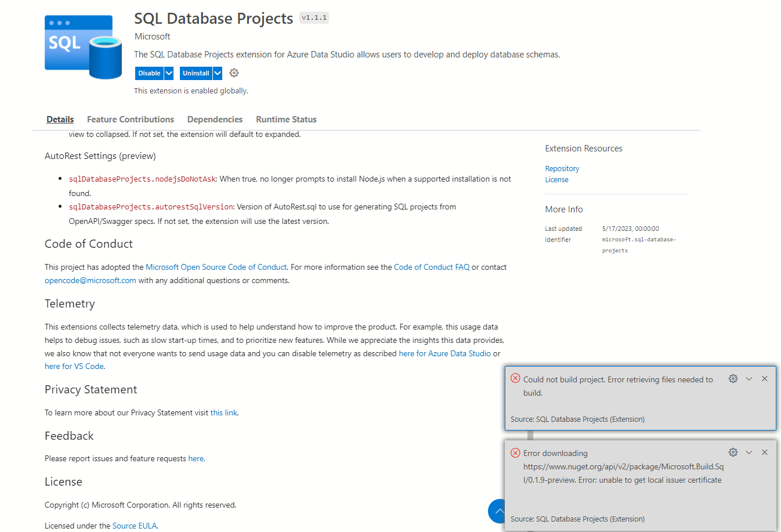Click the Disable button
Screen dimensions: 781x532
(149, 73)
